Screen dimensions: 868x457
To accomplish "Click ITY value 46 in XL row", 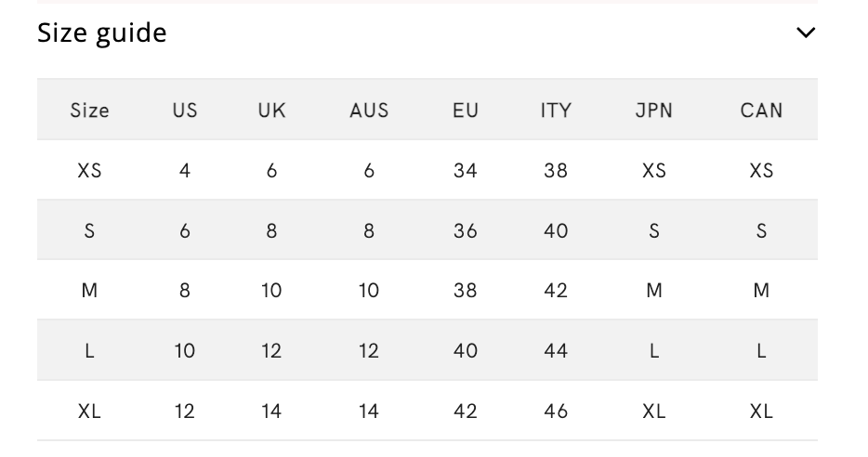I will [556, 411].
